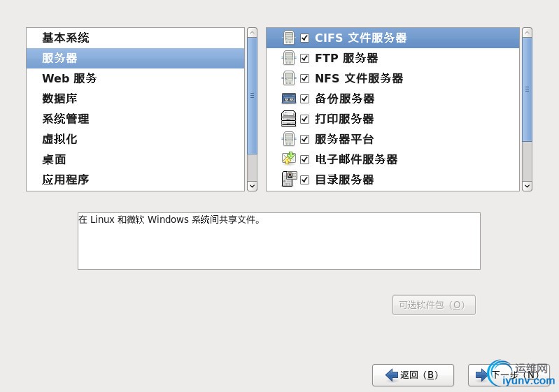Click the printer icon beside 打印服务器
559x392 pixels.
[x=289, y=119]
